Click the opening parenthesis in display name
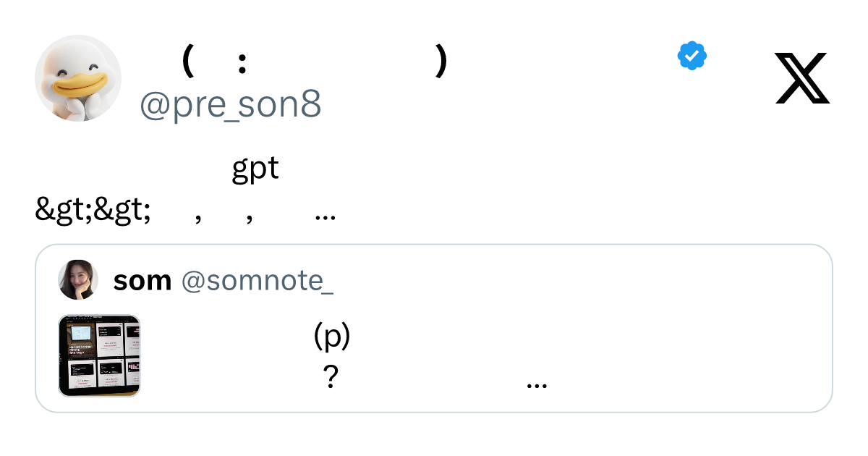868x456 pixels. pyautogui.click(x=188, y=62)
